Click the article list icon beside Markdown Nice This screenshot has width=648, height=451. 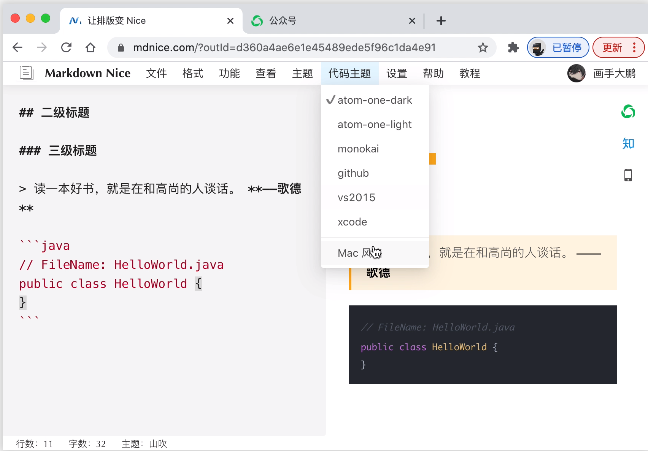(26, 73)
